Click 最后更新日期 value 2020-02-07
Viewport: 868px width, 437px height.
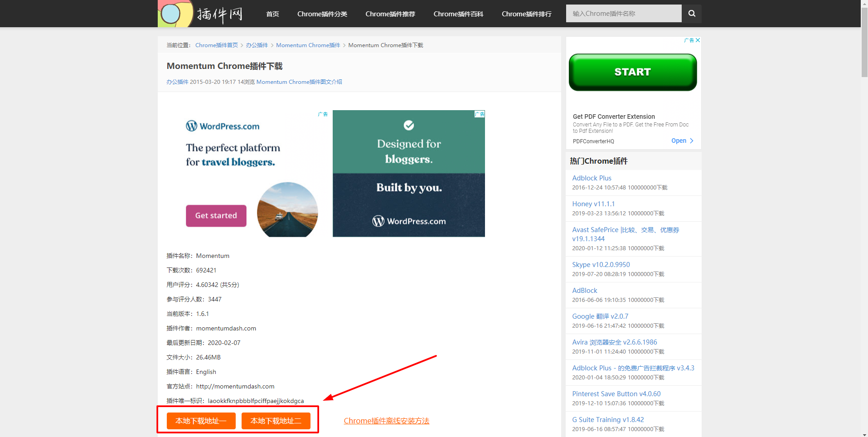click(224, 343)
